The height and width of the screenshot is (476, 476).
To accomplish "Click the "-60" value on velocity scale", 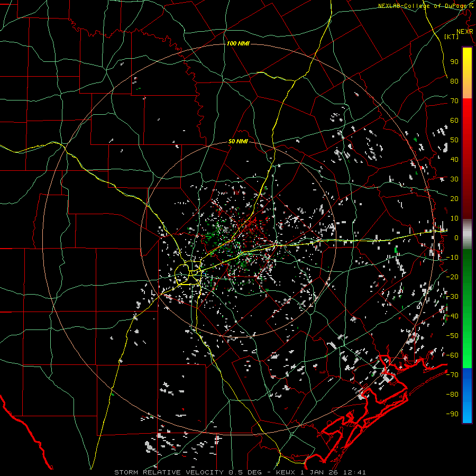I will pos(452,355).
